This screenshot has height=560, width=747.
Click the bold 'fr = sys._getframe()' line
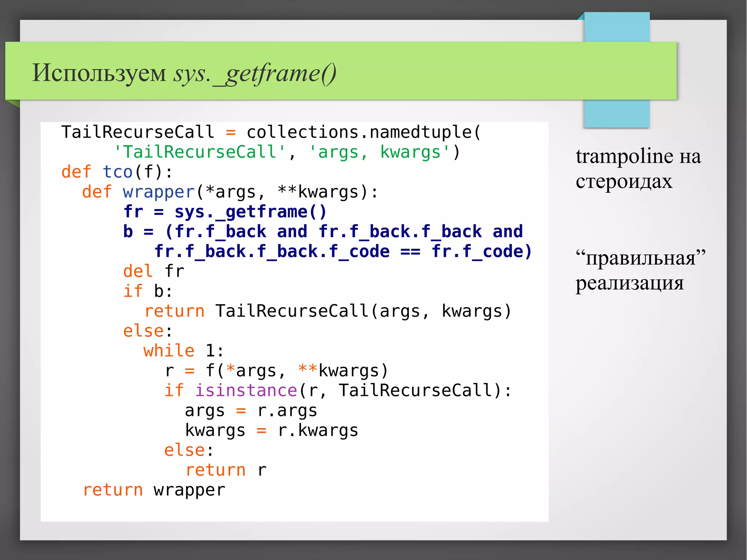click(225, 212)
